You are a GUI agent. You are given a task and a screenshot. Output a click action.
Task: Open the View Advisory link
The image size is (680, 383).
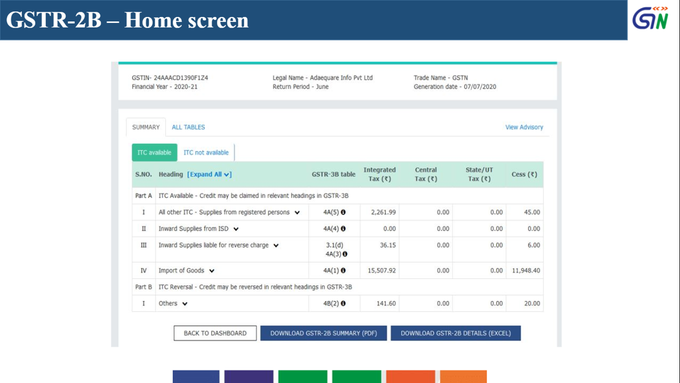click(524, 127)
